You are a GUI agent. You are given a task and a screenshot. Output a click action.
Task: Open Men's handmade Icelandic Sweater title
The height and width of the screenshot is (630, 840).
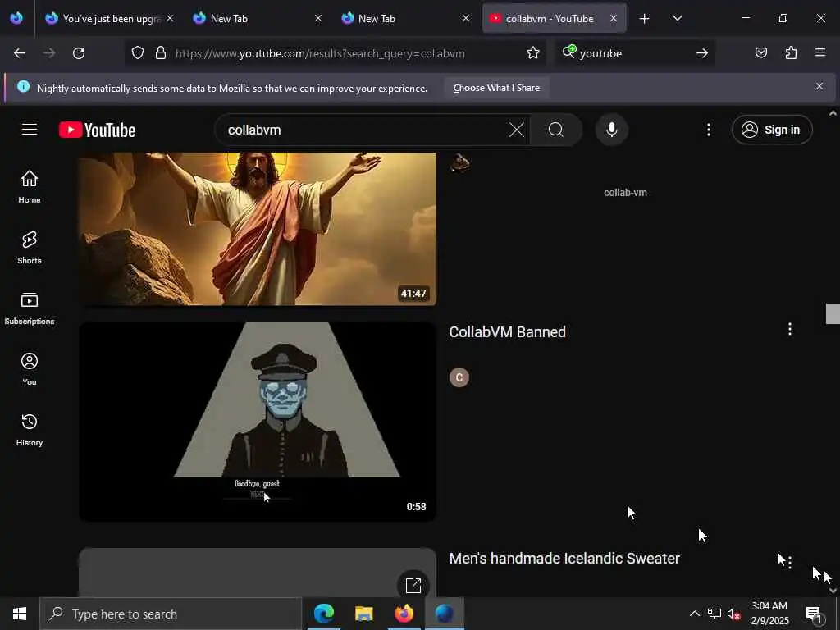pos(564,558)
